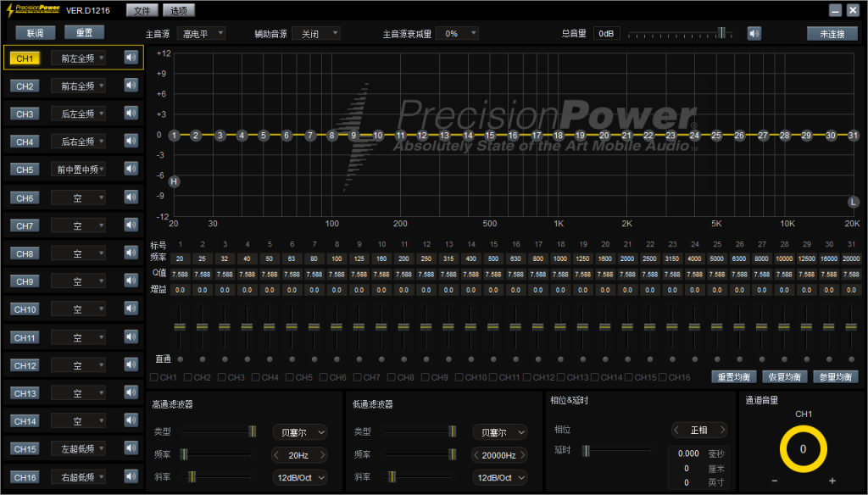Open high-pass slope 12dB/Oct dropdown
868x495 pixels.
[299, 477]
